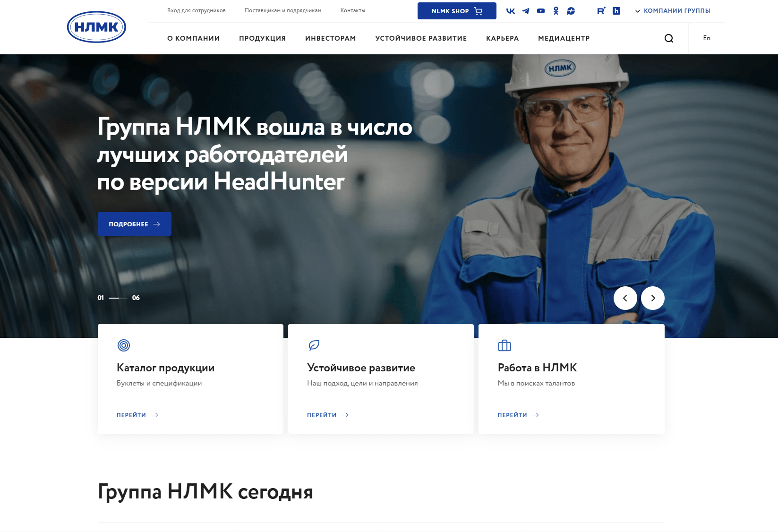The image size is (778, 532).
Task: Click the Группа НЛМК сегодня heading
Action: [x=205, y=492]
